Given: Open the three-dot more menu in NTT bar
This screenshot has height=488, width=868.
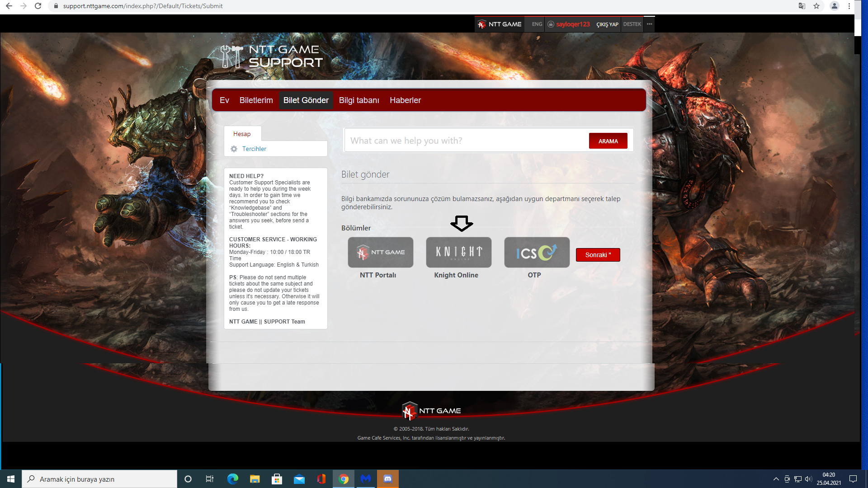Looking at the screenshot, I should 650,24.
